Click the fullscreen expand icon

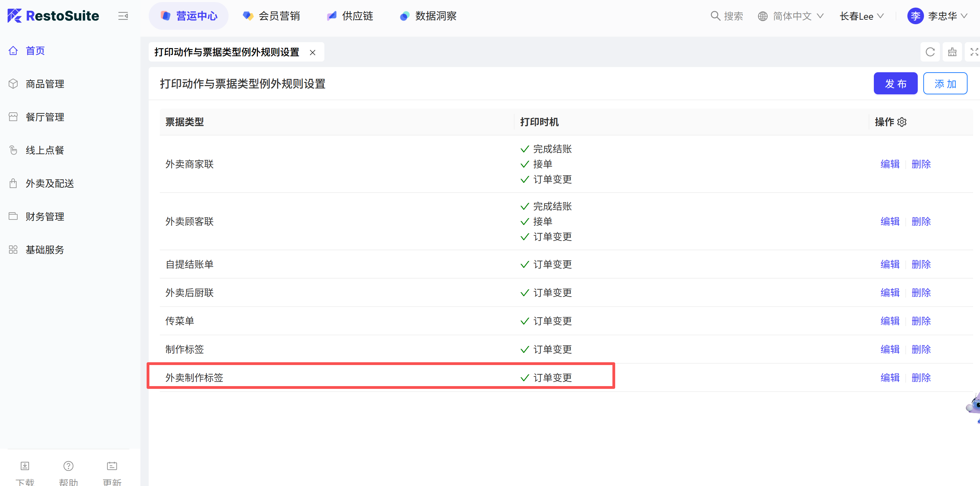point(974,52)
